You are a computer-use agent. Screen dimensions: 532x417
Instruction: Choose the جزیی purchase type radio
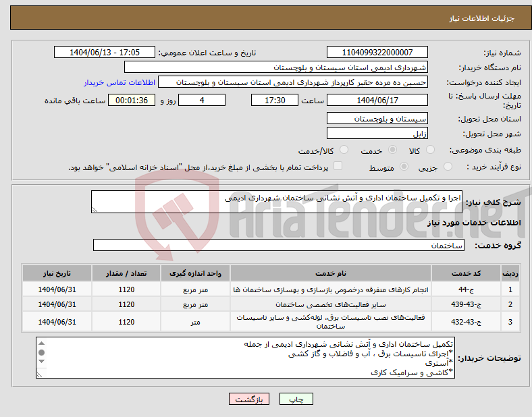[448, 167]
